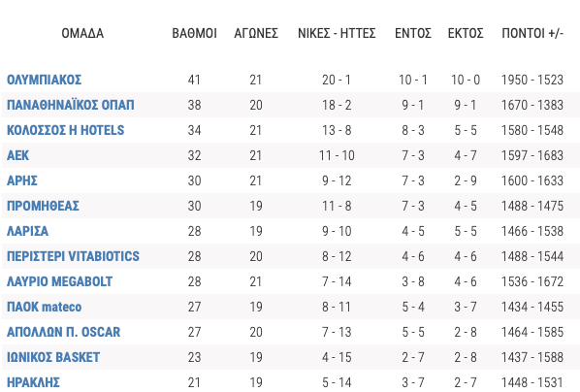Click the ΑΕΚ team name
This screenshot has height=392, width=580.
17,155
